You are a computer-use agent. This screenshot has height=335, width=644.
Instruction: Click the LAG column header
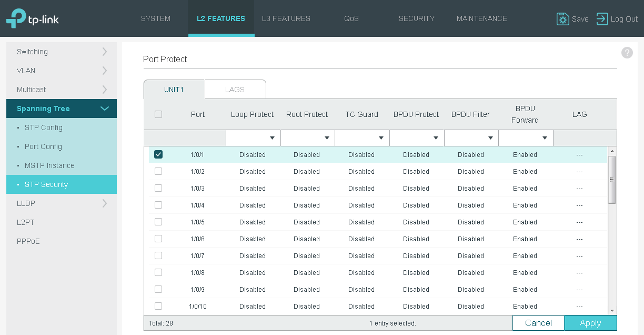(x=579, y=114)
